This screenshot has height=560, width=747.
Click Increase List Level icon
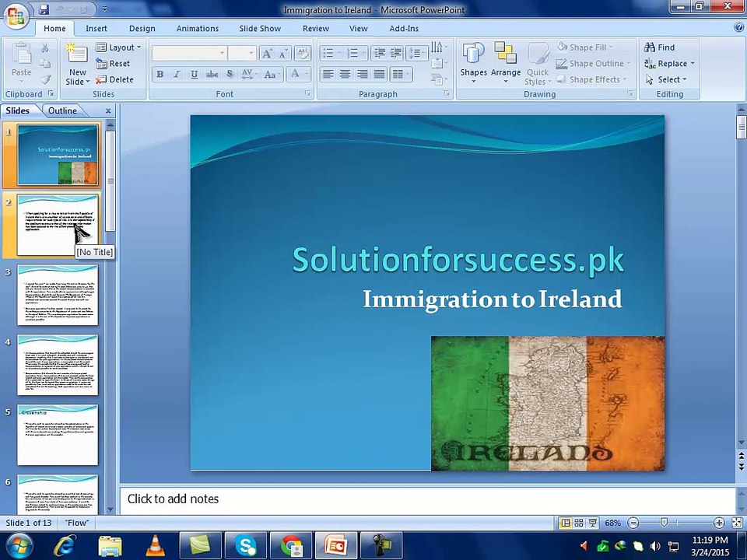pos(395,54)
